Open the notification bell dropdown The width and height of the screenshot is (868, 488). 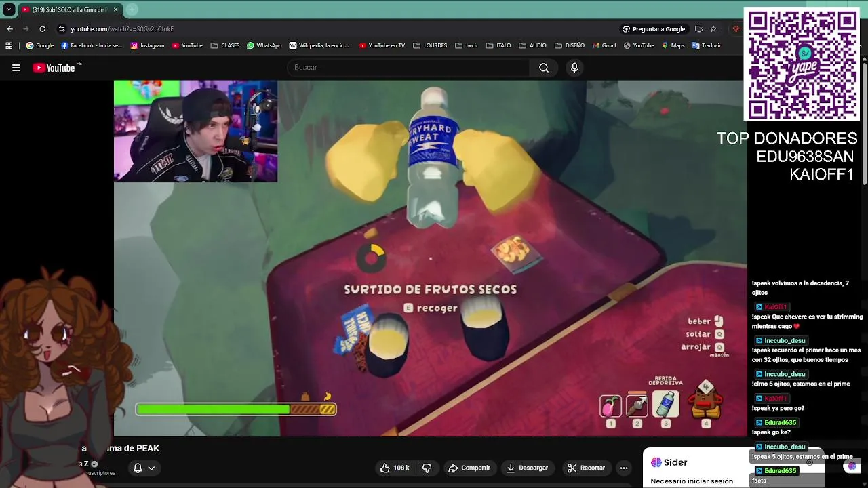[144, 468]
